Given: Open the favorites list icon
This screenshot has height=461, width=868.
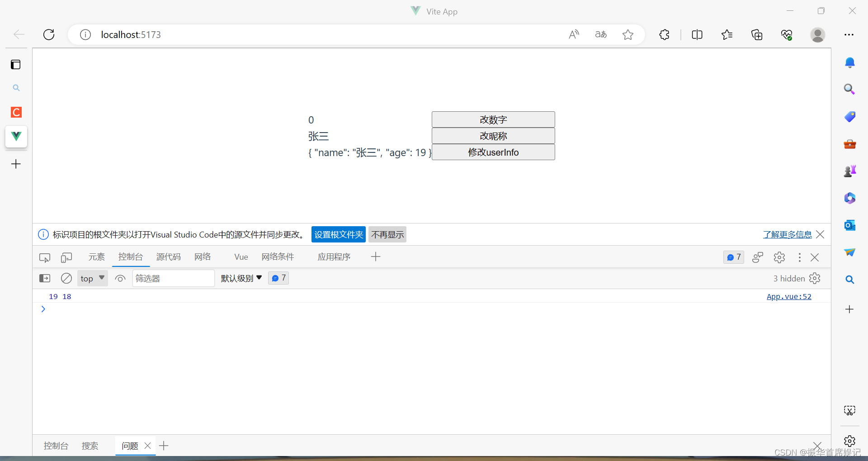Looking at the screenshot, I should pyautogui.click(x=727, y=34).
